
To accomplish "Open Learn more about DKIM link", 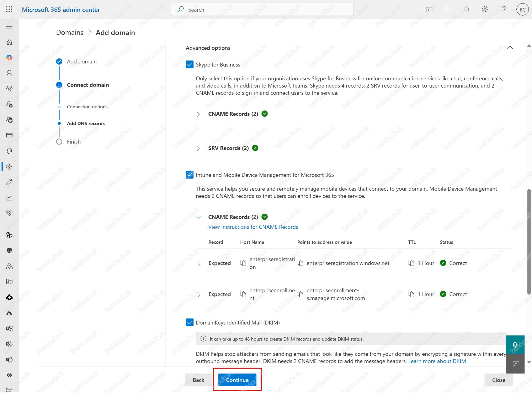I will click(x=437, y=361).
